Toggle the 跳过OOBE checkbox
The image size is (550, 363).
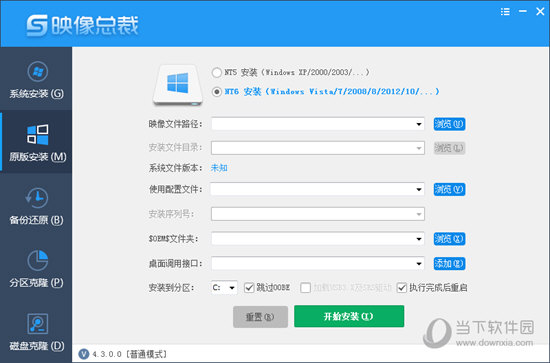249,288
